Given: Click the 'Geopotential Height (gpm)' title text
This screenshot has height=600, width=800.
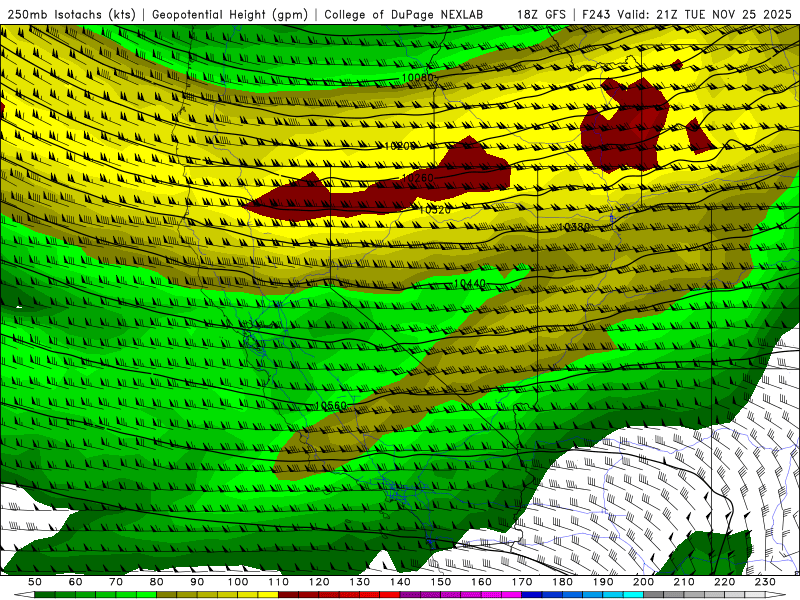Looking at the screenshot, I should tap(230, 15).
